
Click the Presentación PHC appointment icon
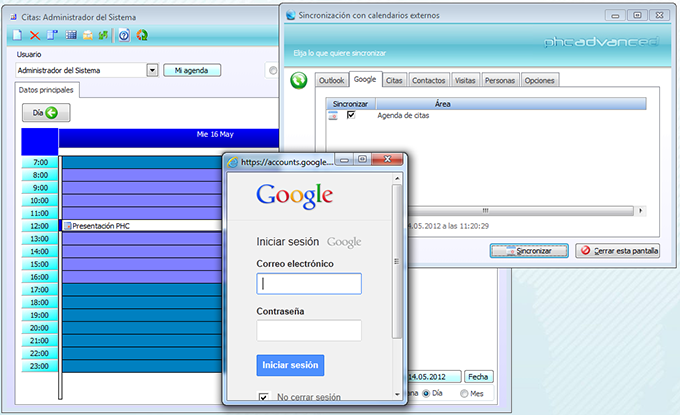[67, 226]
